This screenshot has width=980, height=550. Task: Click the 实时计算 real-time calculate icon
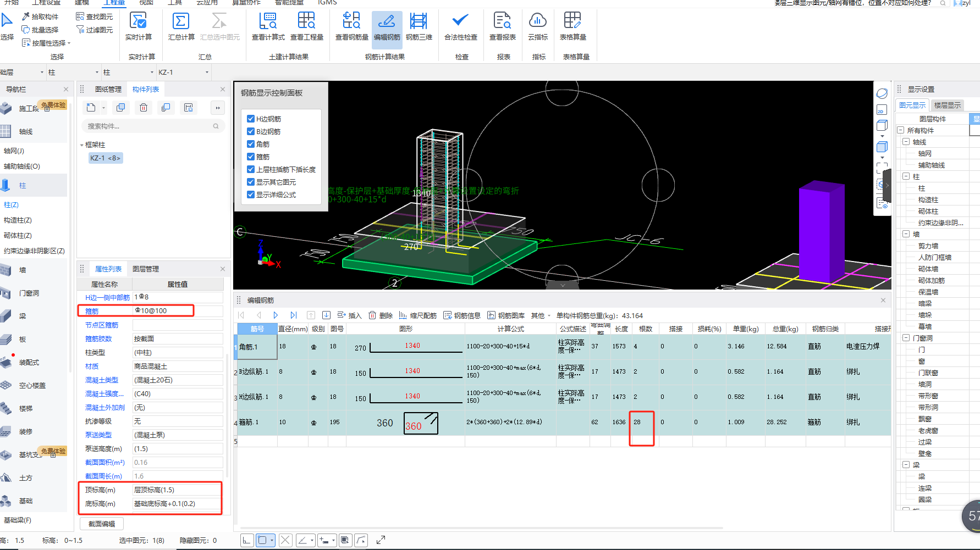(x=138, y=26)
